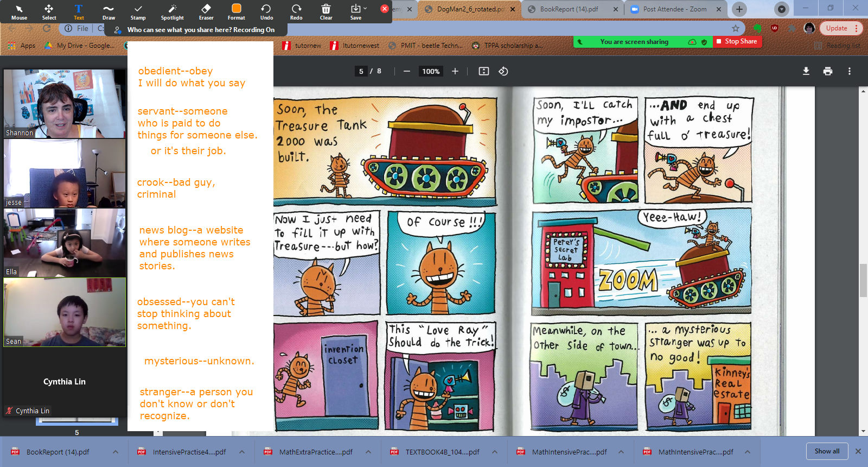The width and height of the screenshot is (868, 467).
Task: Click the PDF vertical scrollbar thumb
Action: point(863,280)
